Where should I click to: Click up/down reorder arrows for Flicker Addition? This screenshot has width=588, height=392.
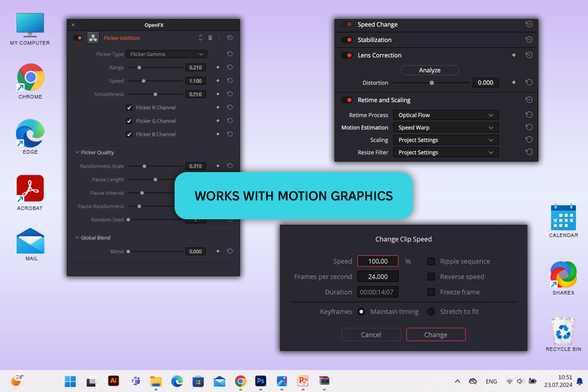click(x=201, y=38)
